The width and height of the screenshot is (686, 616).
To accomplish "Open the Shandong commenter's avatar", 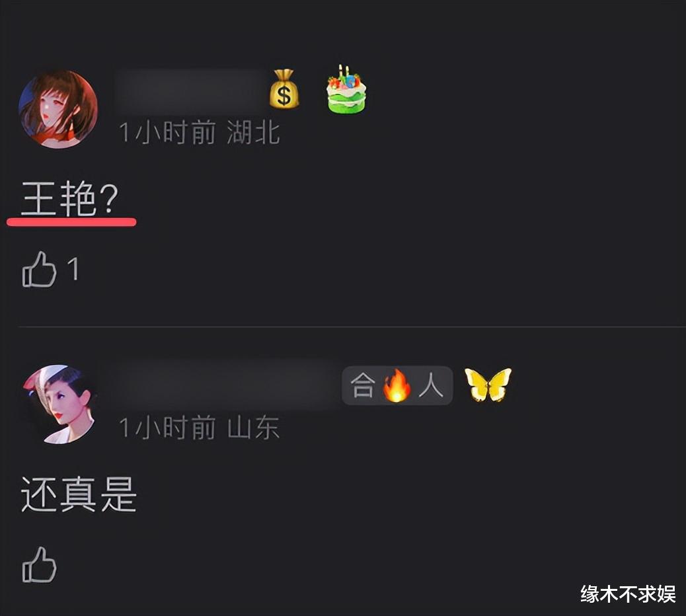I will [x=58, y=404].
